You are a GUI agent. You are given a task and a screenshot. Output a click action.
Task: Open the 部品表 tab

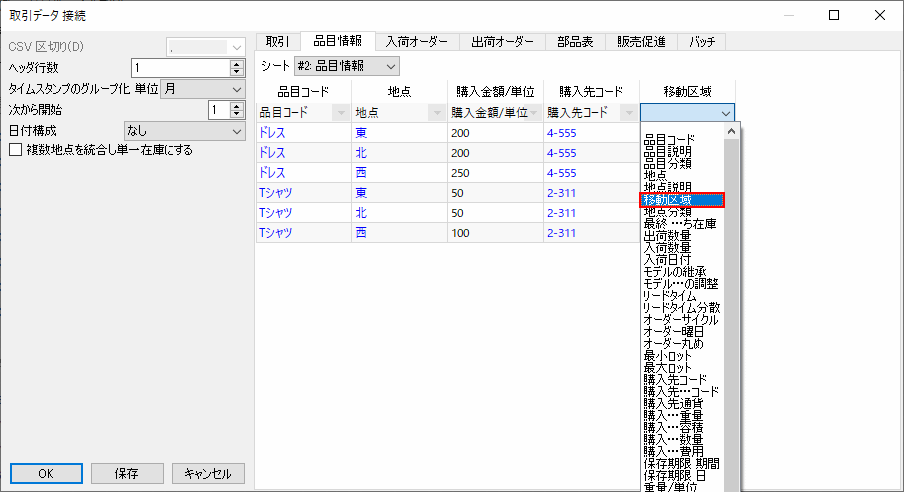(x=574, y=41)
